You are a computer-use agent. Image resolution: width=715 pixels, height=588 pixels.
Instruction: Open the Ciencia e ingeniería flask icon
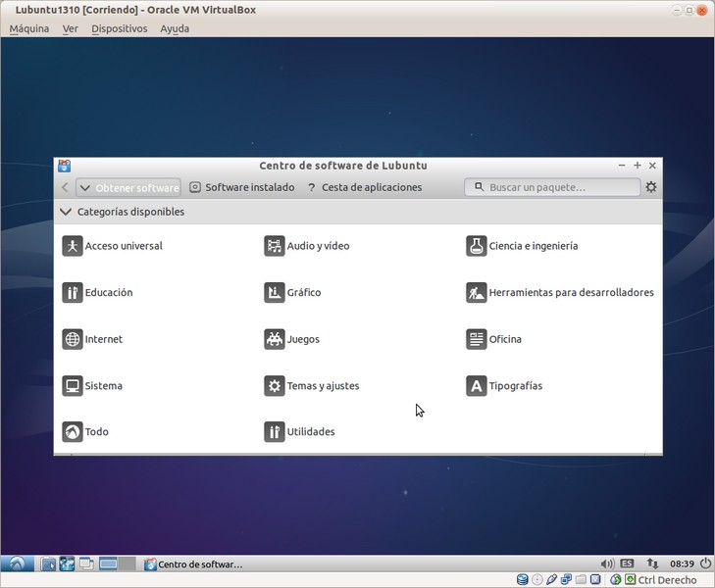point(476,246)
